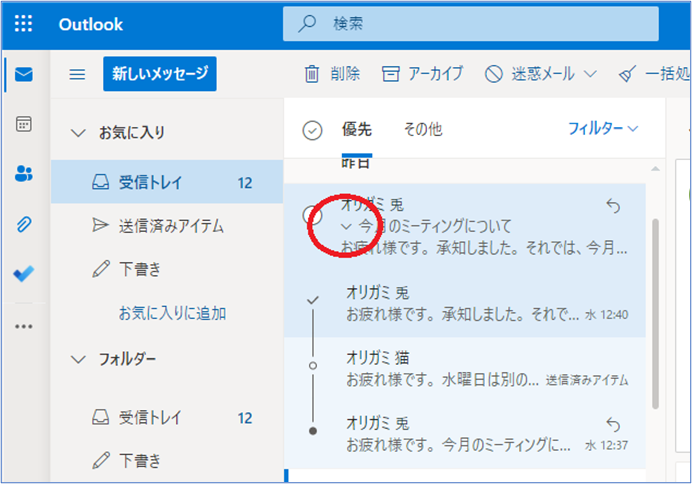Click the search magnifier icon
The width and height of the screenshot is (692, 484).
point(307,23)
